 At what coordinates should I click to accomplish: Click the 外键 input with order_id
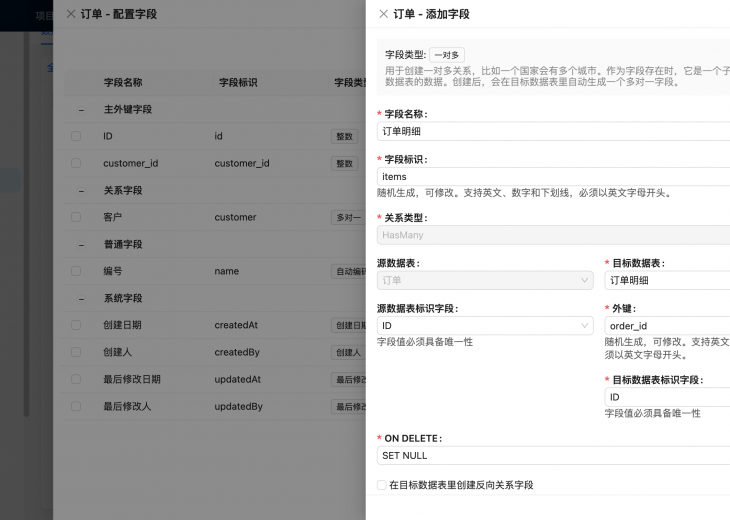[667, 326]
